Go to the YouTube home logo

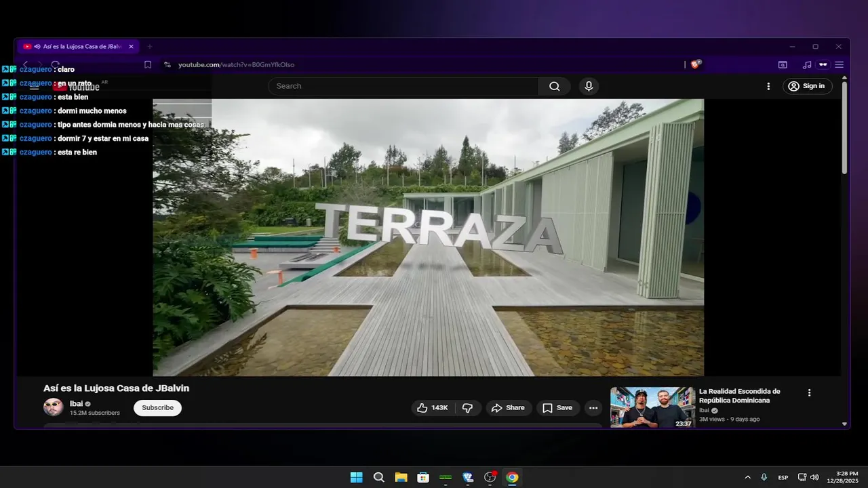77,86
